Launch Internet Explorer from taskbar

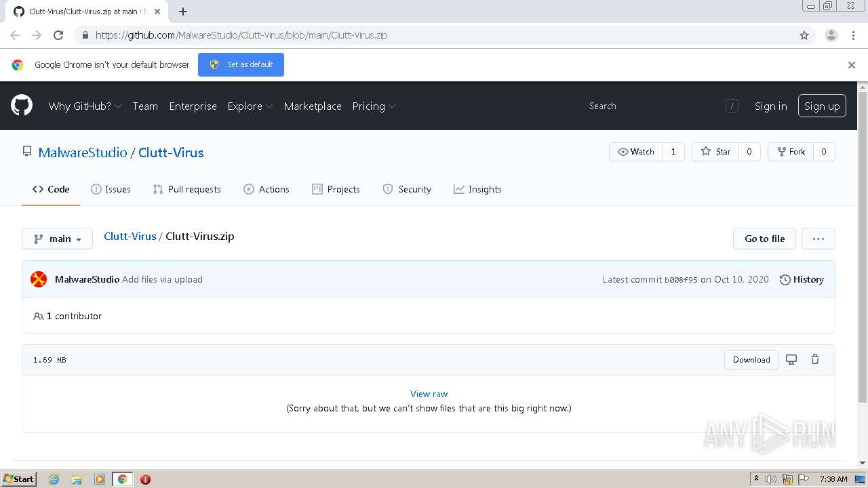tap(54, 479)
